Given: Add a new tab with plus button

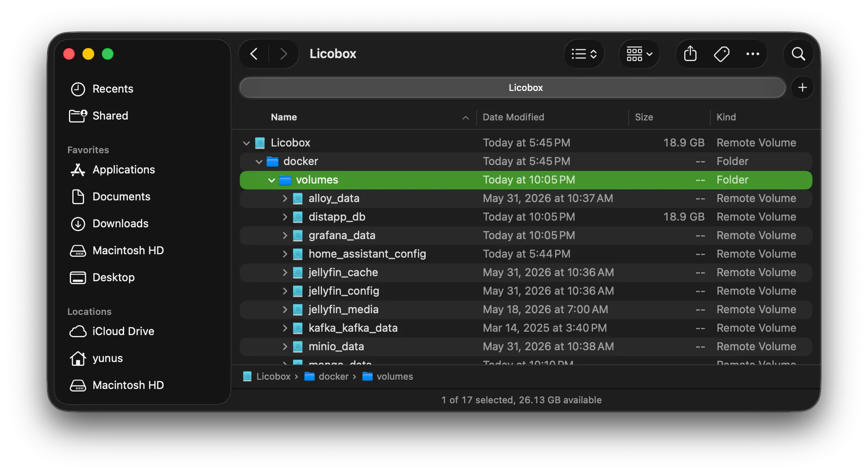Looking at the screenshot, I should [x=802, y=88].
